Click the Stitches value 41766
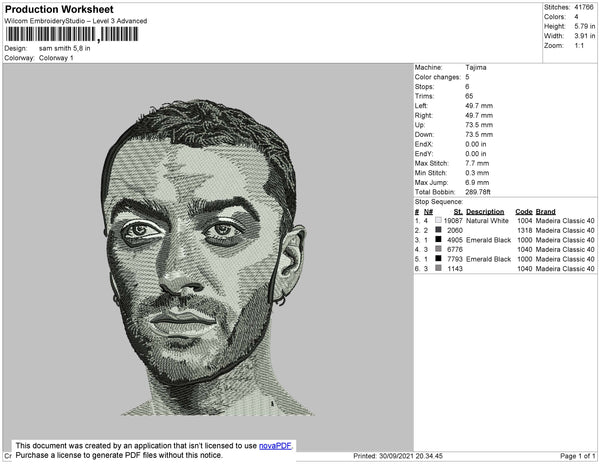The image size is (600, 464). coord(584,7)
